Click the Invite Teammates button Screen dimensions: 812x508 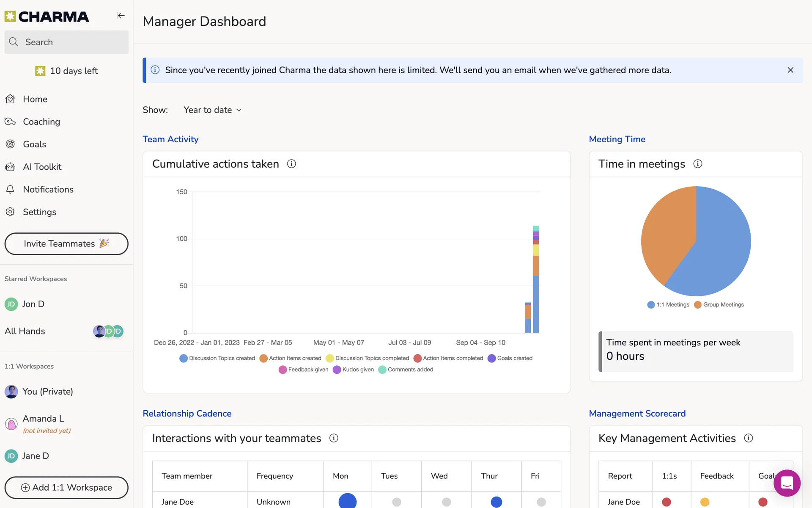tap(66, 244)
